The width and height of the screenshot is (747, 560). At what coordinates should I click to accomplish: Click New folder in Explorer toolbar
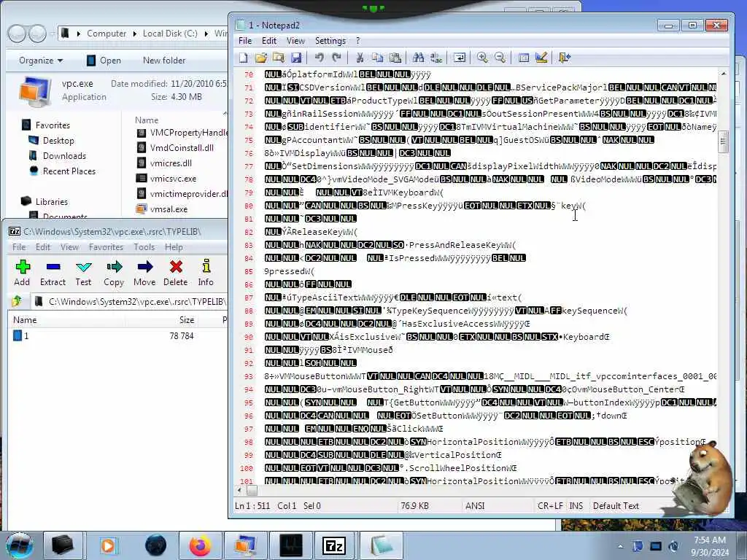pyautogui.click(x=164, y=61)
